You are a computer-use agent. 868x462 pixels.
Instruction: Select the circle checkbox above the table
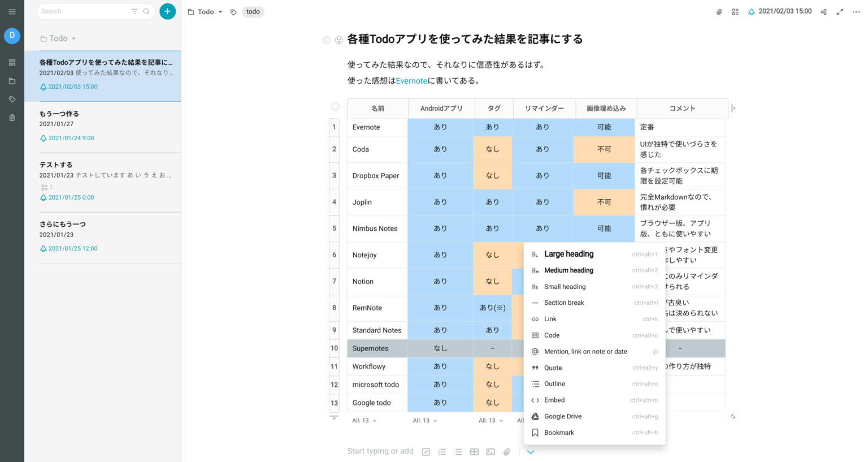335,106
